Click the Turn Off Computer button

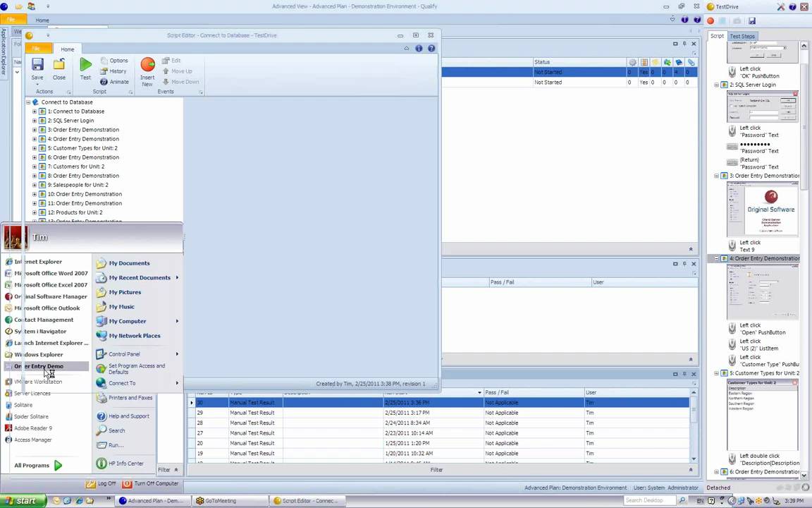pos(150,483)
